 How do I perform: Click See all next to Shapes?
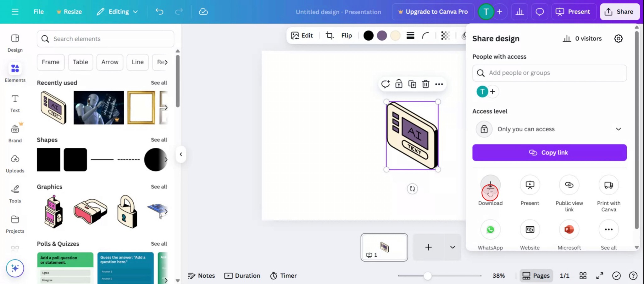159,139
